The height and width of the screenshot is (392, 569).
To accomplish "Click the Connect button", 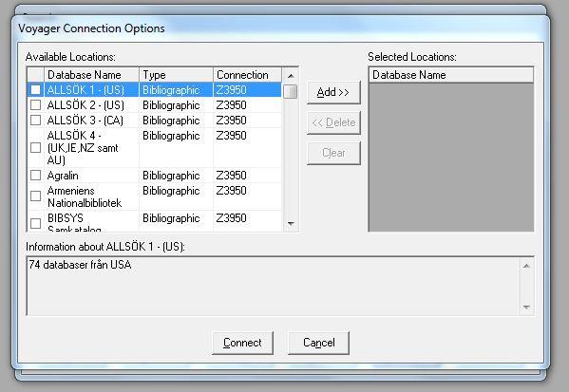I will click(x=242, y=343).
